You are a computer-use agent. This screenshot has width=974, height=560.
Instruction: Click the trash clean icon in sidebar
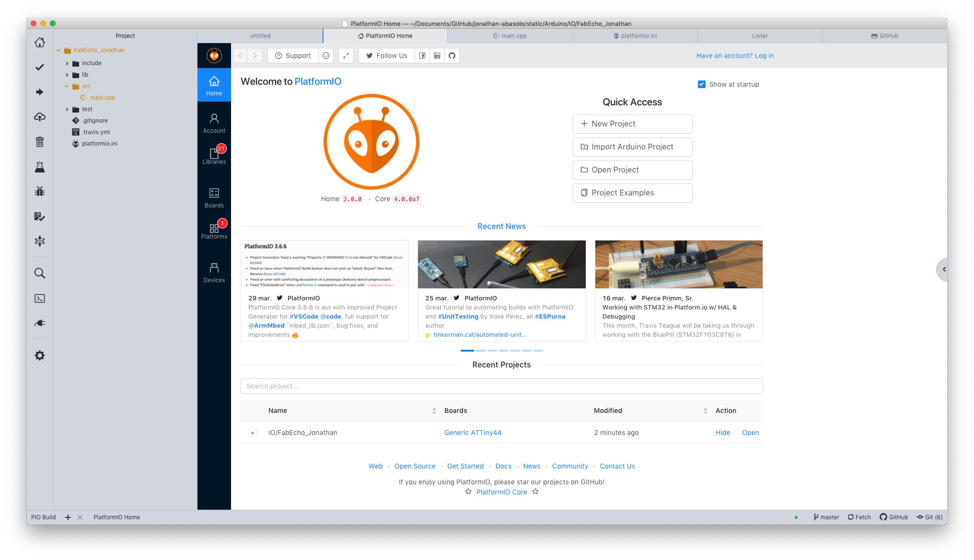[x=40, y=142]
